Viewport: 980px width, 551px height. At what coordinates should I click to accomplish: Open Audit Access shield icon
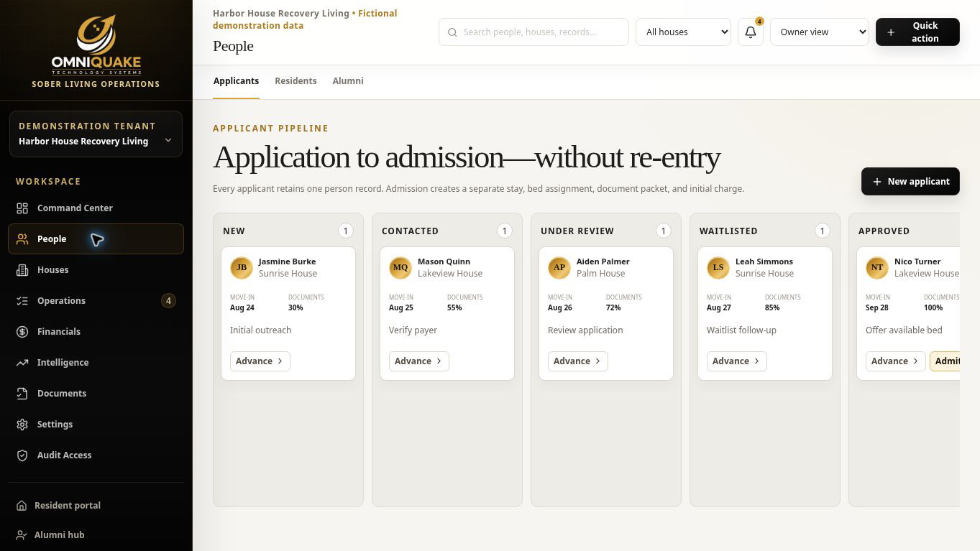(22, 455)
